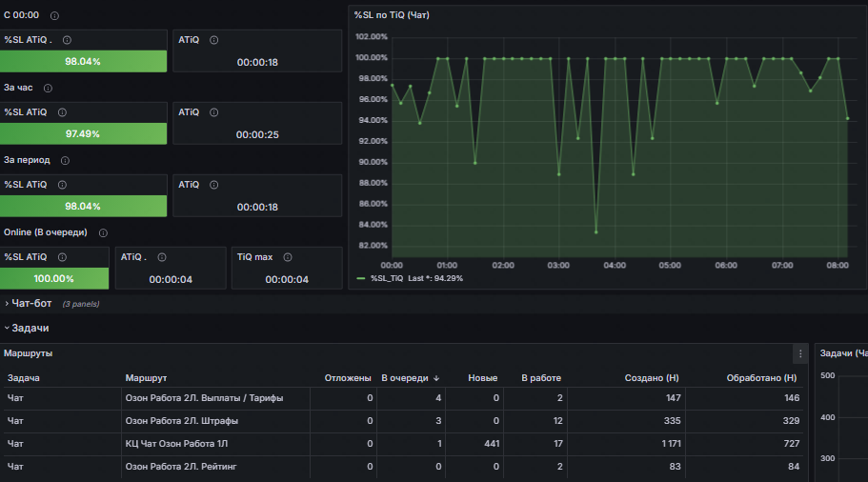This screenshot has width=868, height=482.
Task: Click sort arrow in "В очереди" column header
Action: click(x=436, y=378)
